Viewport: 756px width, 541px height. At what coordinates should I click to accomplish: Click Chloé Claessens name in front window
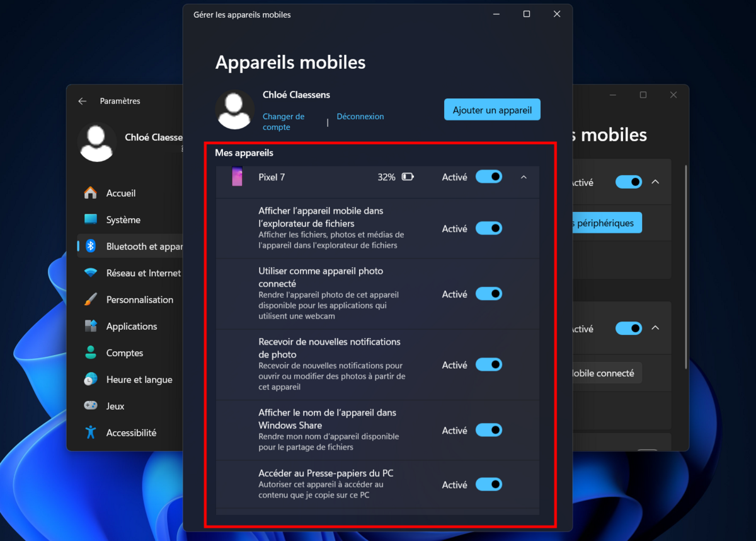pos(296,95)
